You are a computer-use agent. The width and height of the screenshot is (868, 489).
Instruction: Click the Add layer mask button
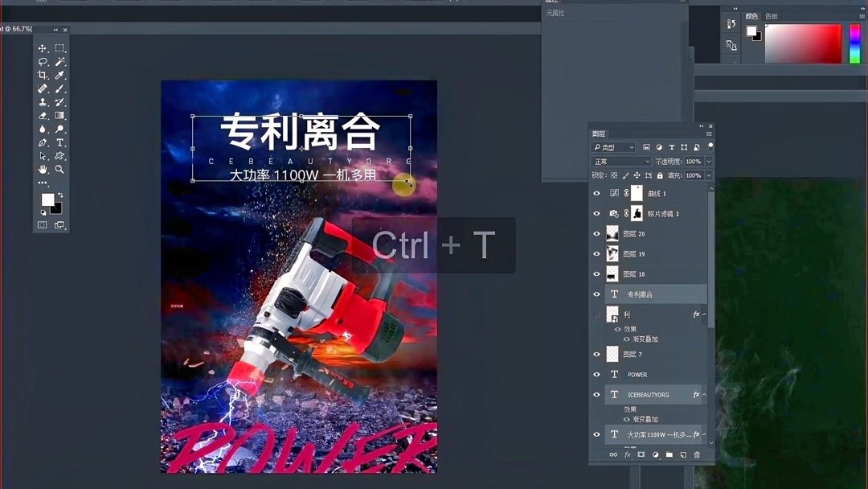point(641,454)
